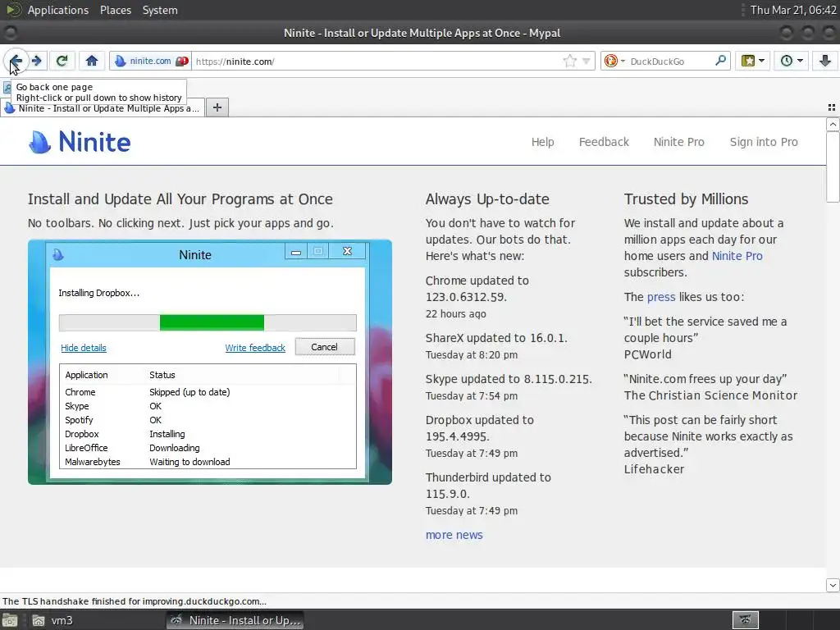Click the vertical scrollbar thumb
The width and height of the screenshot is (840, 630).
pos(833,167)
